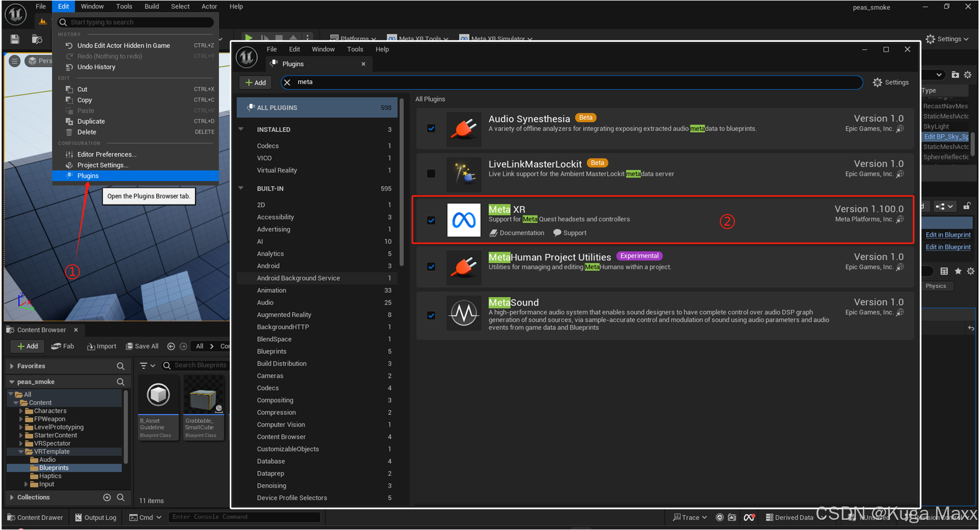Click the star favorites icon in Details panel
The width and height of the screenshot is (980, 530).
[958, 271]
